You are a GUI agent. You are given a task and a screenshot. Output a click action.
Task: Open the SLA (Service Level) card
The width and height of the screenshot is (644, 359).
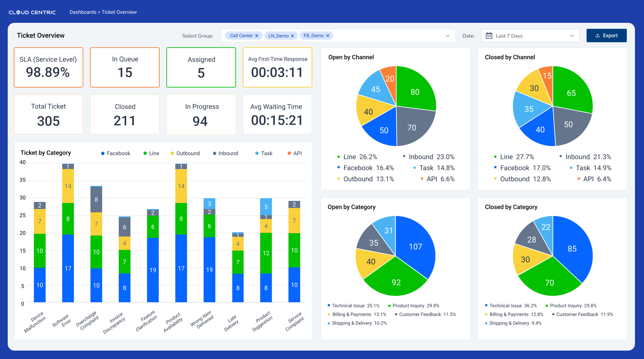(x=49, y=67)
